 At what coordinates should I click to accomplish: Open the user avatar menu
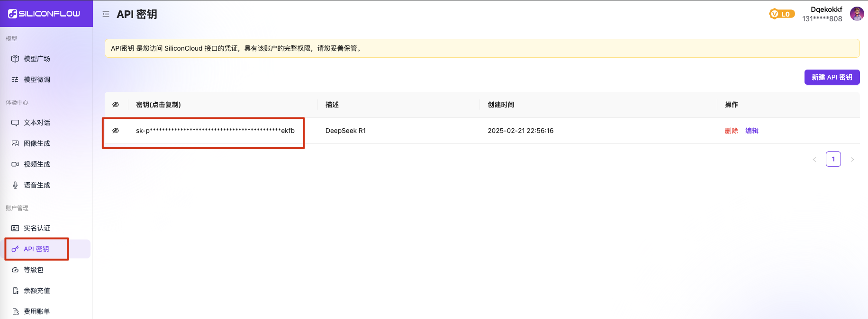pyautogui.click(x=857, y=14)
